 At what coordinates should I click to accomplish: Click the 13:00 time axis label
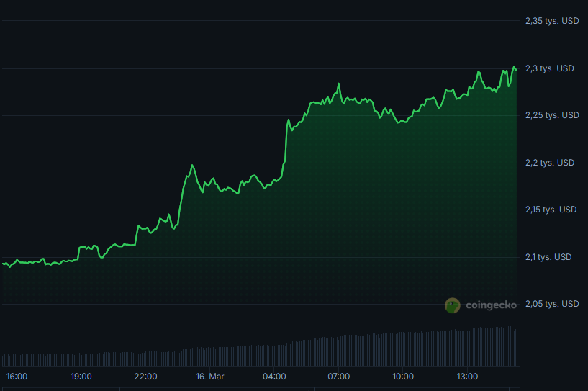click(x=468, y=377)
